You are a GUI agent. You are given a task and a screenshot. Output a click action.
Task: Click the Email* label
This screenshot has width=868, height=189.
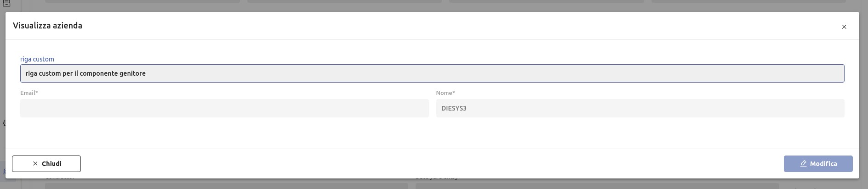29,93
